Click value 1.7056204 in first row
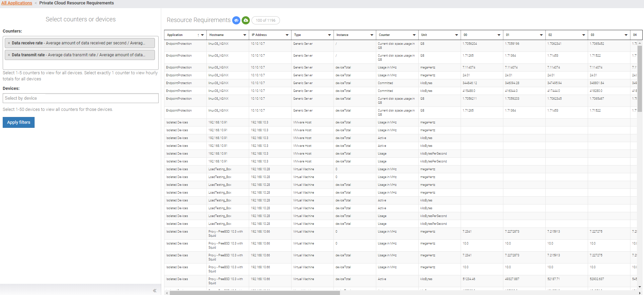Viewport: 644px width, 295px height. [x=469, y=44]
